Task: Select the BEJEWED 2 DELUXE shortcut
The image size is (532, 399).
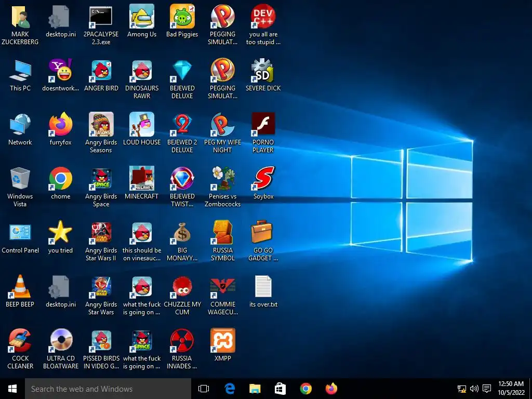Action: tap(182, 124)
